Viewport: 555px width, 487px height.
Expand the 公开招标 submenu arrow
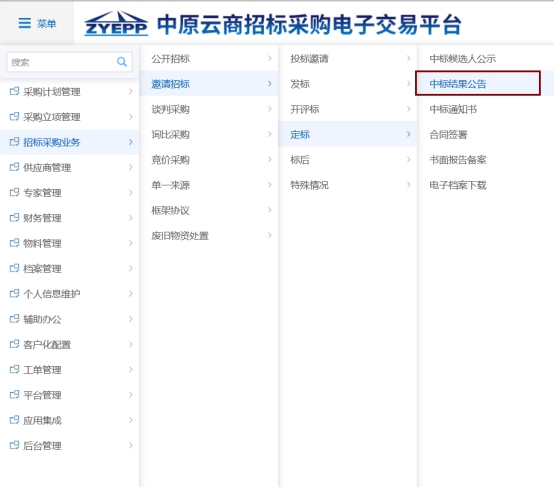pyautogui.click(x=270, y=58)
